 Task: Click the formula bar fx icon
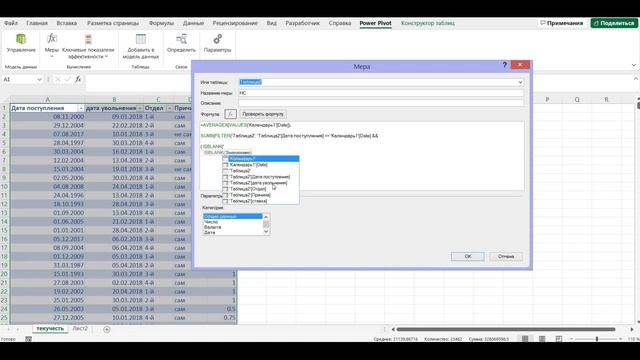[78, 79]
